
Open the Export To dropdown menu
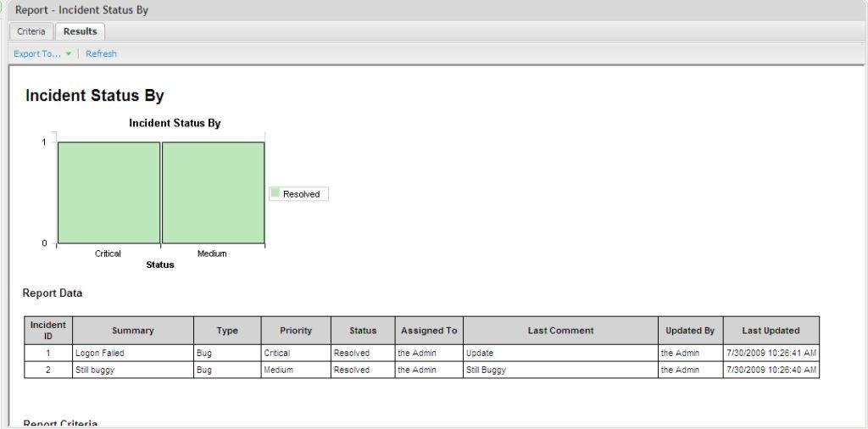click(37, 53)
